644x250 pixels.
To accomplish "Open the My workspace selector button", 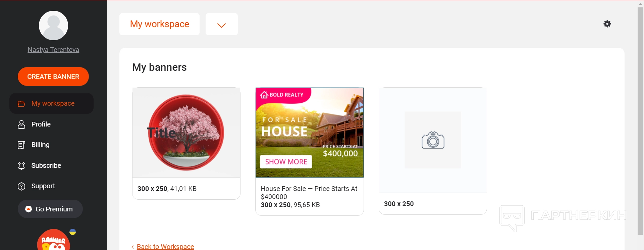I will point(159,24).
